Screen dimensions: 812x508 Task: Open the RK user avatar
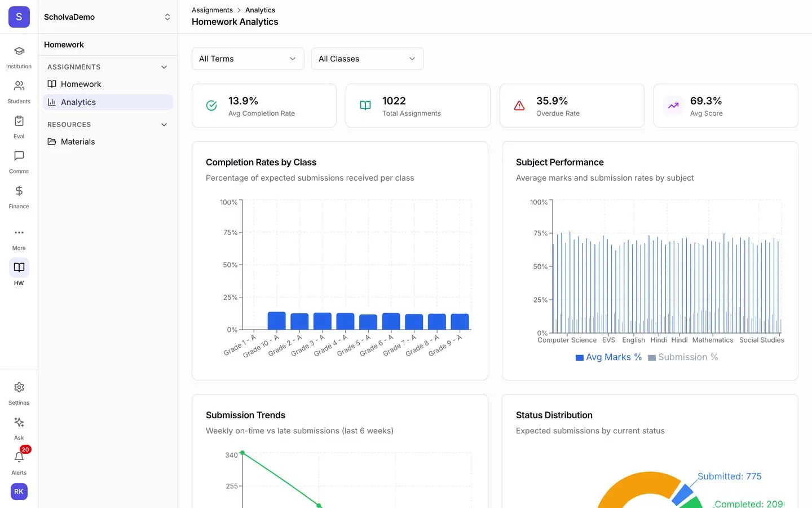pos(19,492)
